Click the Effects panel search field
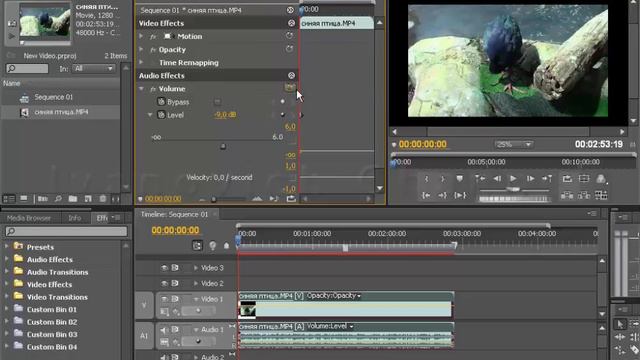The width and height of the screenshot is (640, 360). point(66,231)
